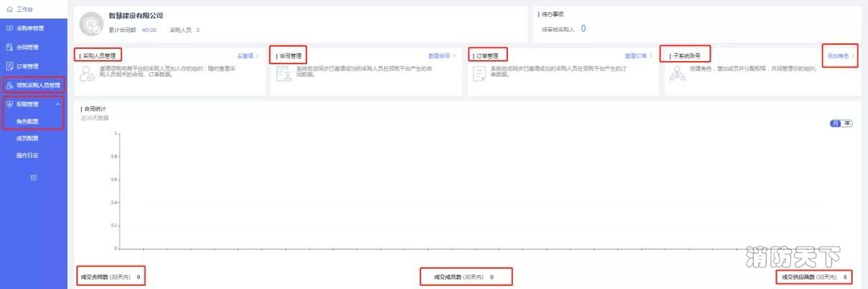Click the 待审核采购人 count 0
This screenshot has height=289, width=868.
click(583, 29)
